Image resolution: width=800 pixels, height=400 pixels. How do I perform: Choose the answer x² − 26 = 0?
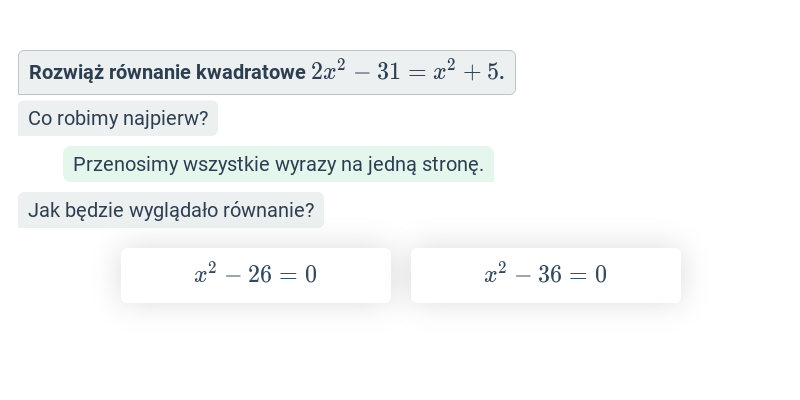(x=256, y=276)
